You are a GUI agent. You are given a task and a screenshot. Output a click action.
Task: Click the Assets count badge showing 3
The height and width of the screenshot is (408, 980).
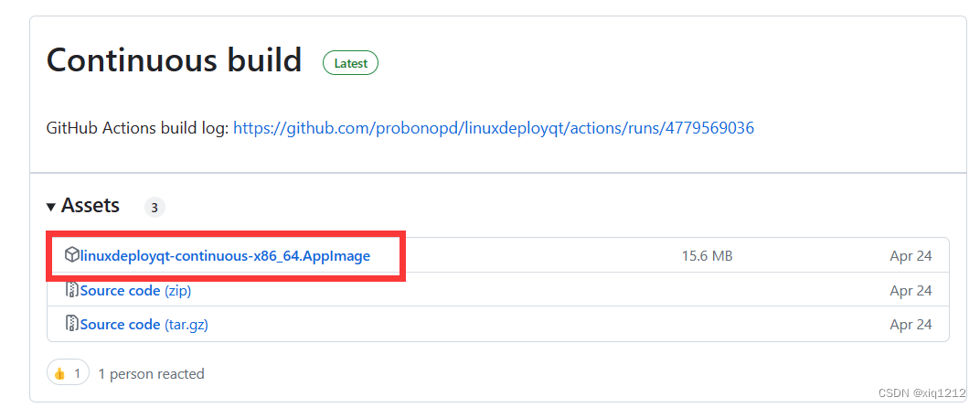point(154,207)
